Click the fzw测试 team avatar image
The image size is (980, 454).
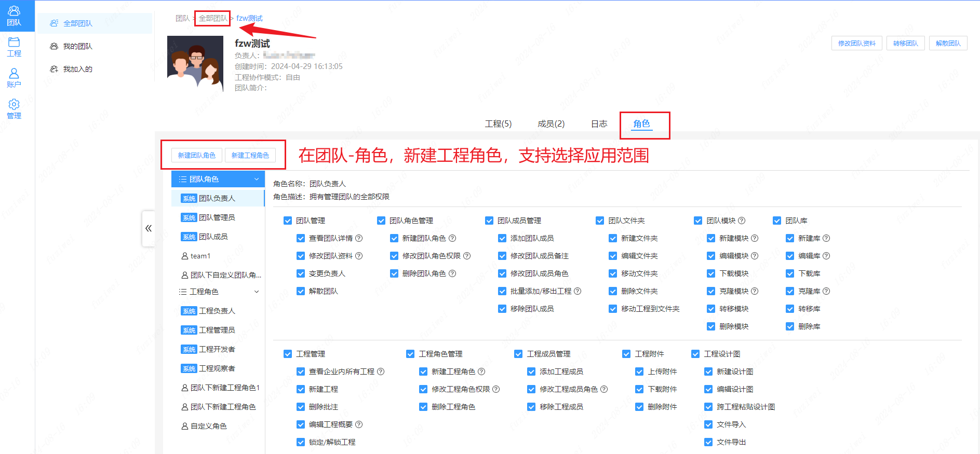pos(195,64)
